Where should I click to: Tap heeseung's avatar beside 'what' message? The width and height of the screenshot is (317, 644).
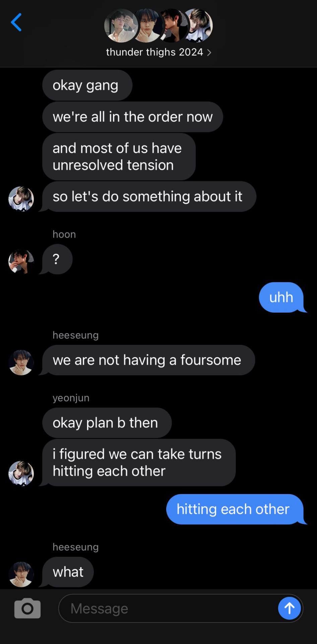coord(21,574)
